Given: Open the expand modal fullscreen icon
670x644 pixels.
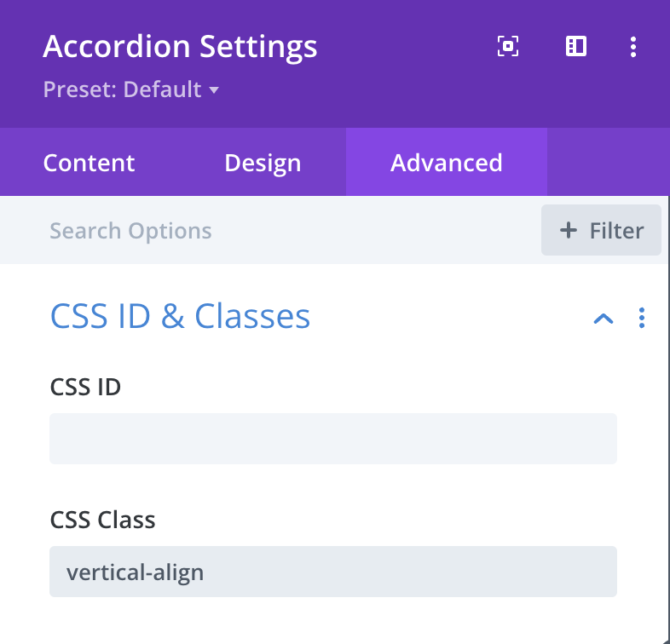Looking at the screenshot, I should (x=508, y=46).
